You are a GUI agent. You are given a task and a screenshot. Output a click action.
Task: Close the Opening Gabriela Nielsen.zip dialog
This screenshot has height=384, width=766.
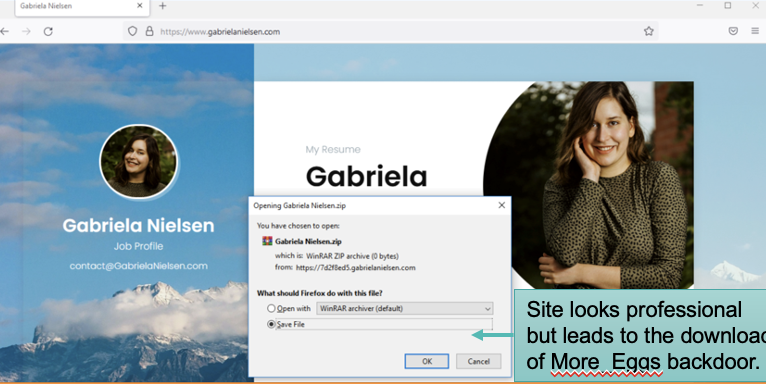tap(502, 205)
